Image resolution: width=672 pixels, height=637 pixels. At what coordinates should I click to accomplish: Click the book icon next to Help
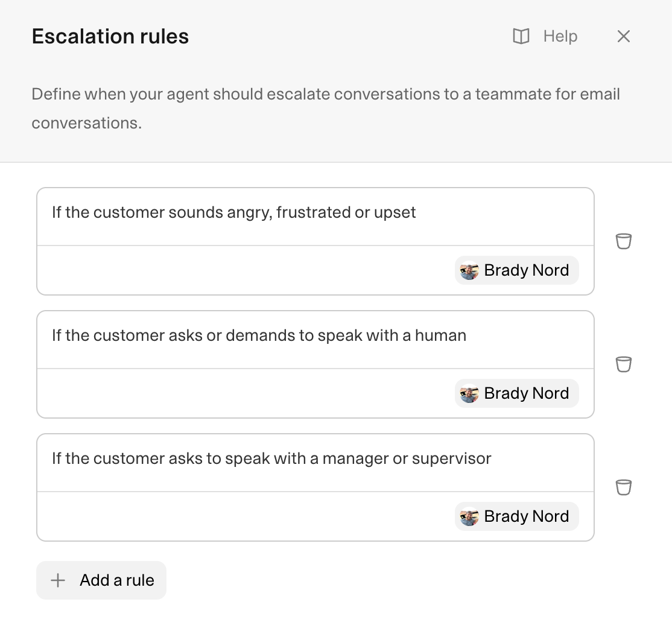(521, 36)
